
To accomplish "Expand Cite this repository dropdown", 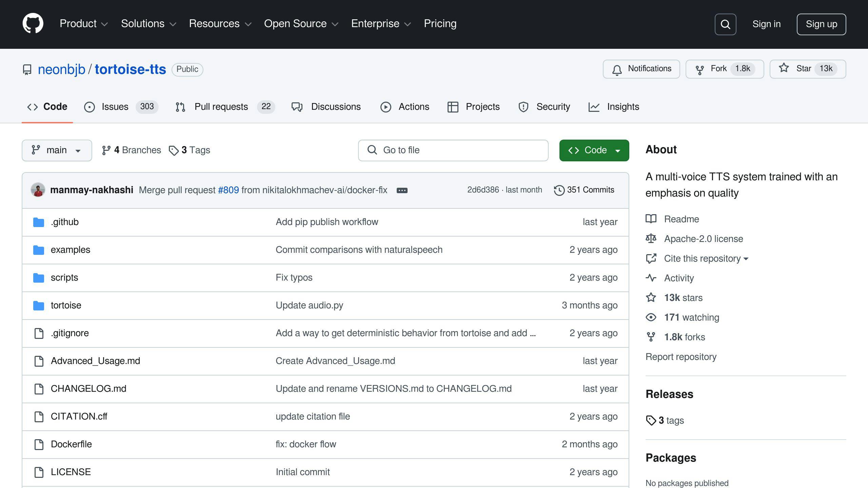I will pyautogui.click(x=697, y=259).
